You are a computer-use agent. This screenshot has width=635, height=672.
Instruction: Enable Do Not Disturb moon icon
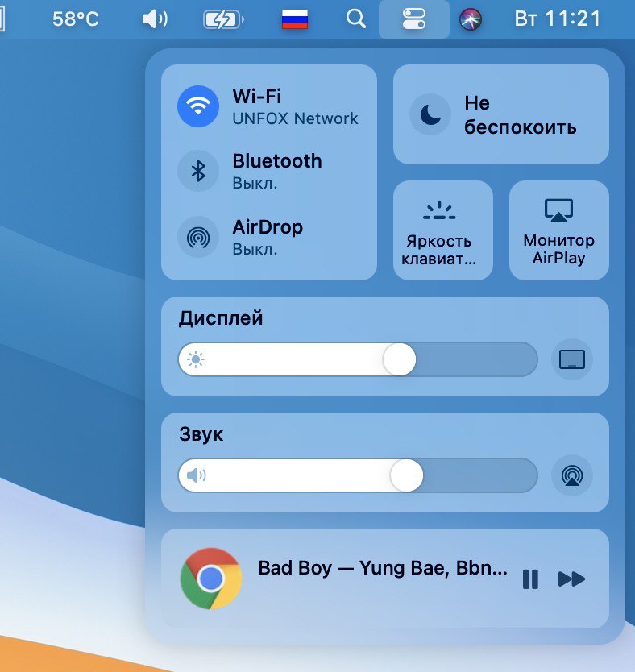click(x=430, y=114)
